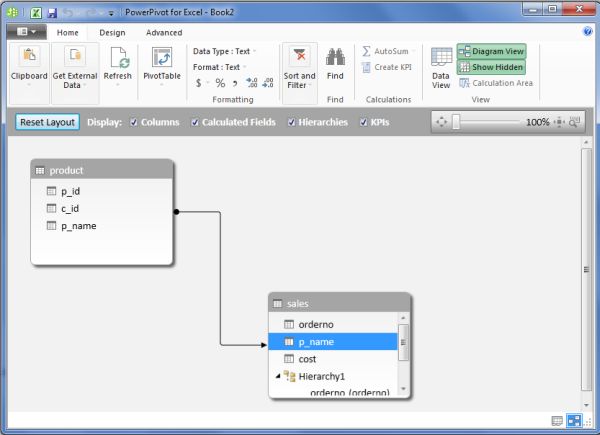The height and width of the screenshot is (435, 600).
Task: Click grid view icon in status bar
Action: (557, 421)
